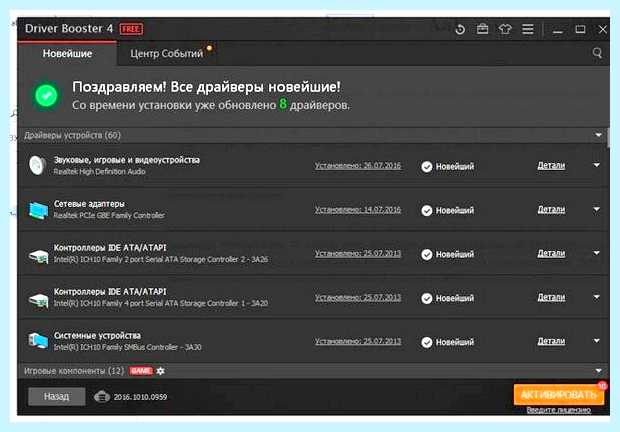Open Детали for SMBus Controller - 3A30
The width and height of the screenshot is (620, 432).
[x=551, y=341]
